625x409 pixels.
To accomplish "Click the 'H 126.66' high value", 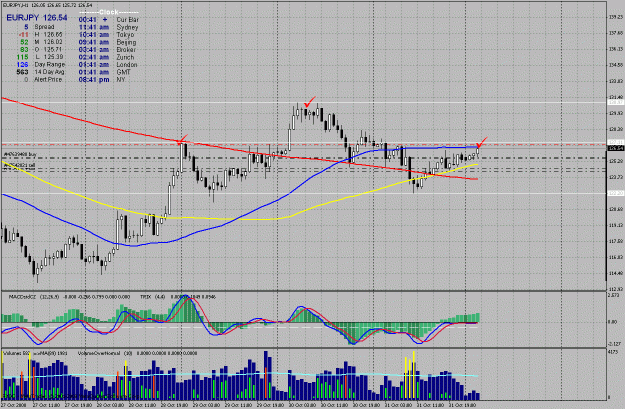I will 49,35.
